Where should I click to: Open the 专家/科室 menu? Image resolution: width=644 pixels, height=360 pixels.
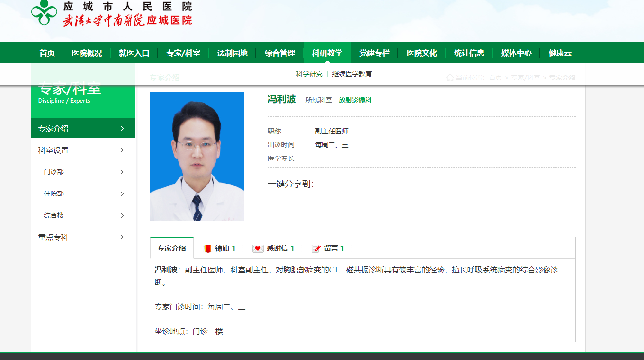183,53
